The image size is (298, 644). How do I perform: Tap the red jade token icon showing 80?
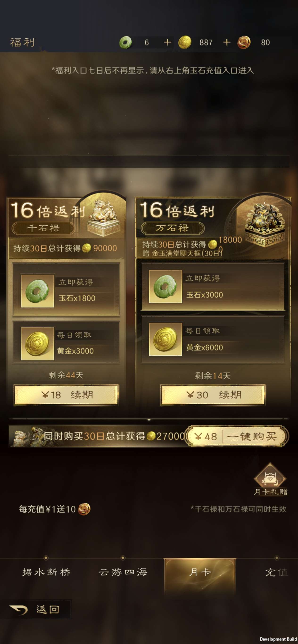(244, 42)
